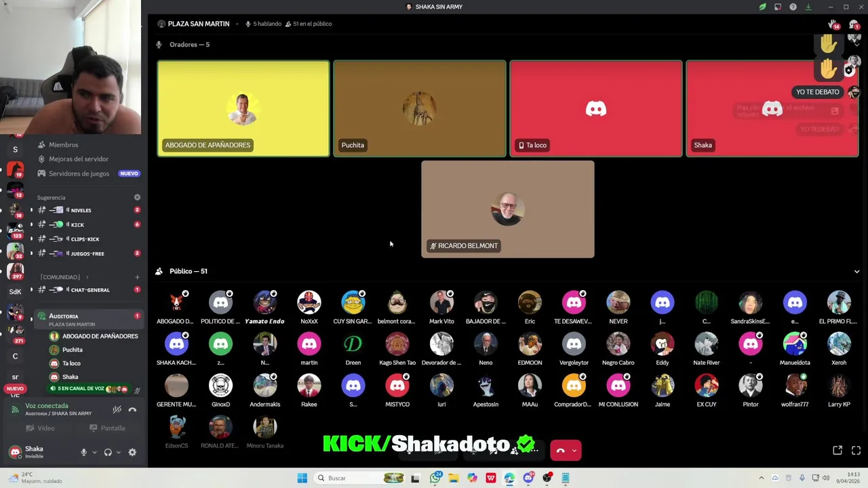Open Puchita speaker tile
The image size is (868, 488).
click(420, 108)
